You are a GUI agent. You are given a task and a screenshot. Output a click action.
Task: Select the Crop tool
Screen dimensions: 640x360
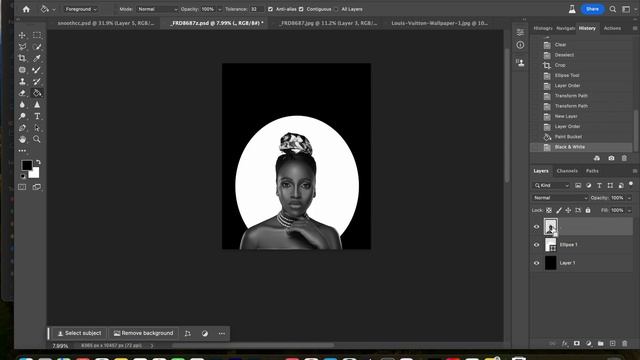pyautogui.click(x=22, y=58)
